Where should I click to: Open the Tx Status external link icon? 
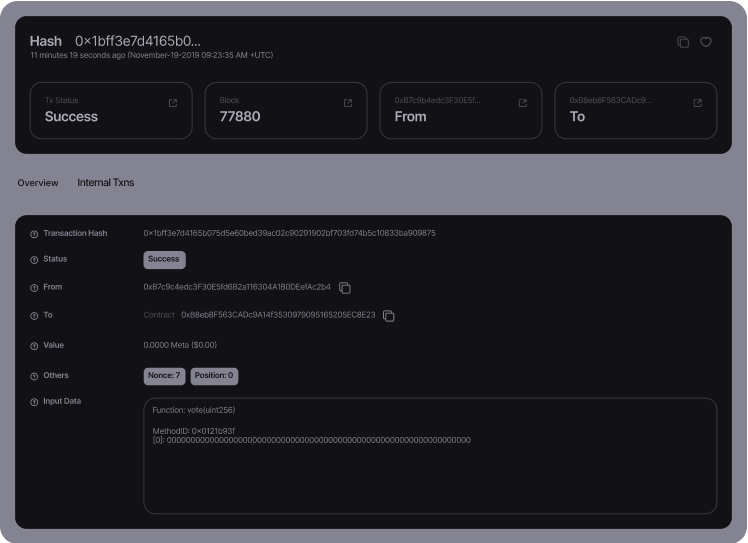(x=173, y=103)
